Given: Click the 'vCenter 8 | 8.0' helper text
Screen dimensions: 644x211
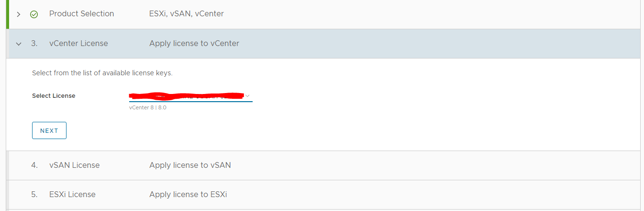Looking at the screenshot, I should (147, 108).
